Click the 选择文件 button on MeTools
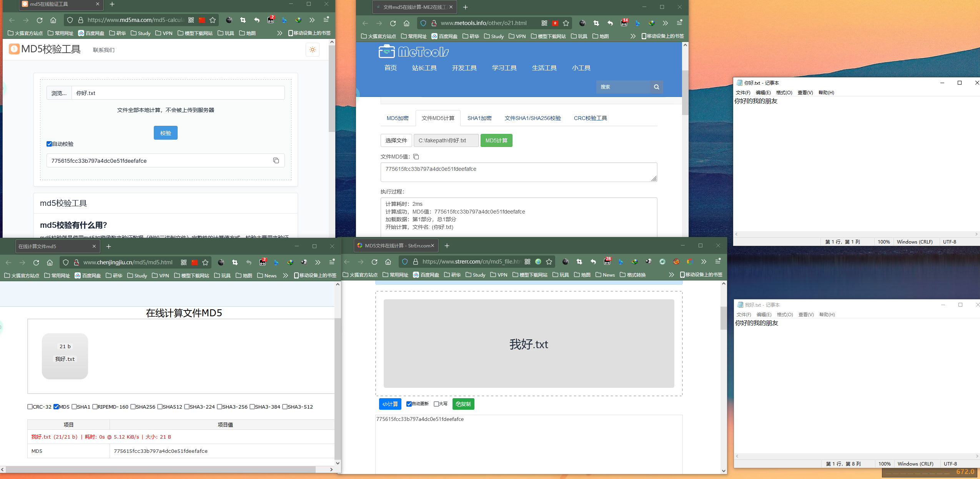980x479 pixels. (397, 140)
